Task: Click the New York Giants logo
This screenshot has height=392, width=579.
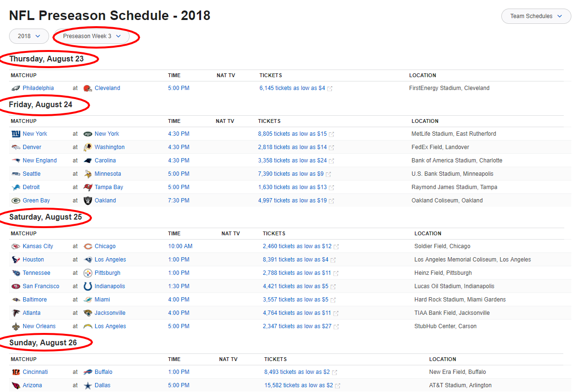Action: pos(16,134)
